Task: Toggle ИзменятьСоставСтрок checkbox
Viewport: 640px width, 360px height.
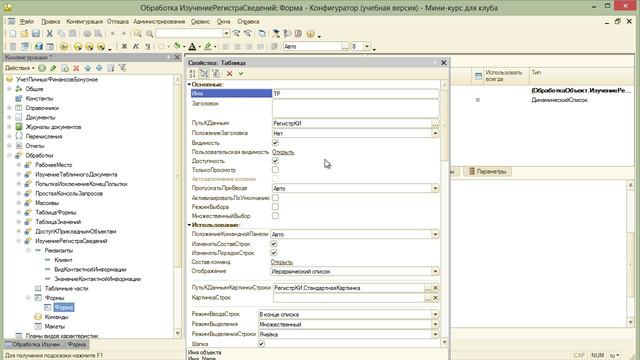Action: [273, 244]
